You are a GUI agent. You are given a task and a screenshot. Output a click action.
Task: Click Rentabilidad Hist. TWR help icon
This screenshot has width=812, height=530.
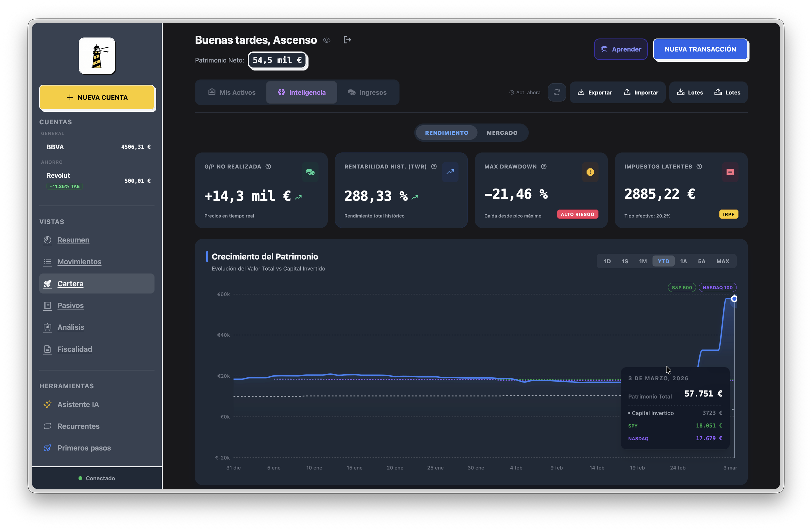(434, 166)
